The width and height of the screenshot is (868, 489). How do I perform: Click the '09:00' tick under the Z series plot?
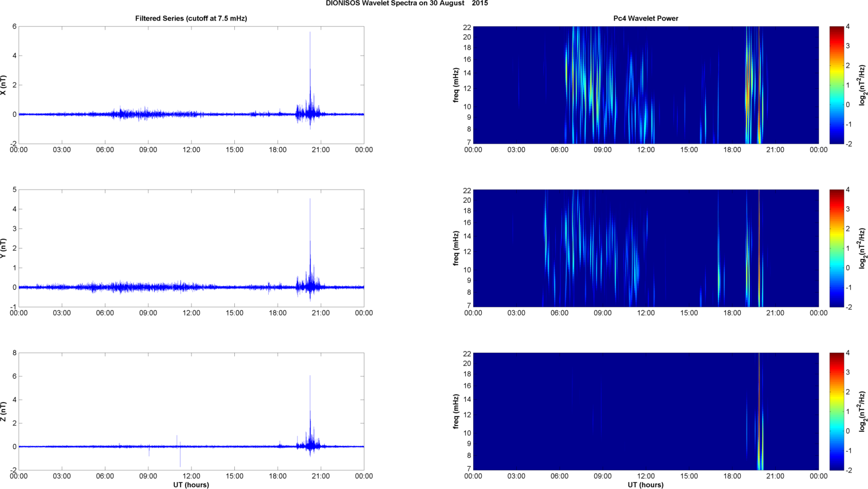pyautogui.click(x=148, y=476)
